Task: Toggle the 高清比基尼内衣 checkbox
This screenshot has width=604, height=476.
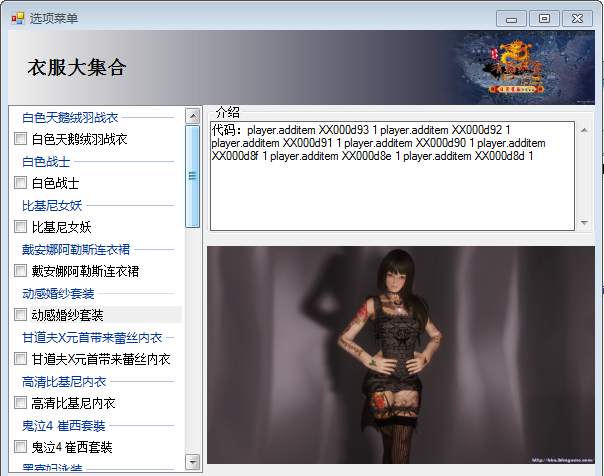Action: coord(20,403)
